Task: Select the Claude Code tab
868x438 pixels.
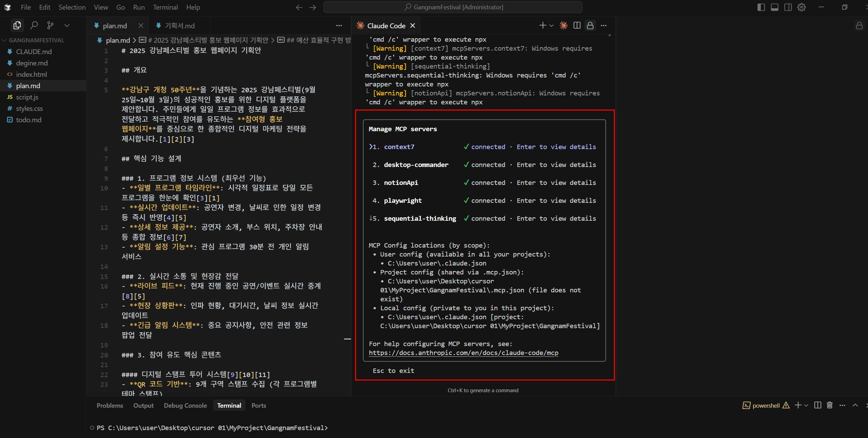Action: click(x=386, y=25)
